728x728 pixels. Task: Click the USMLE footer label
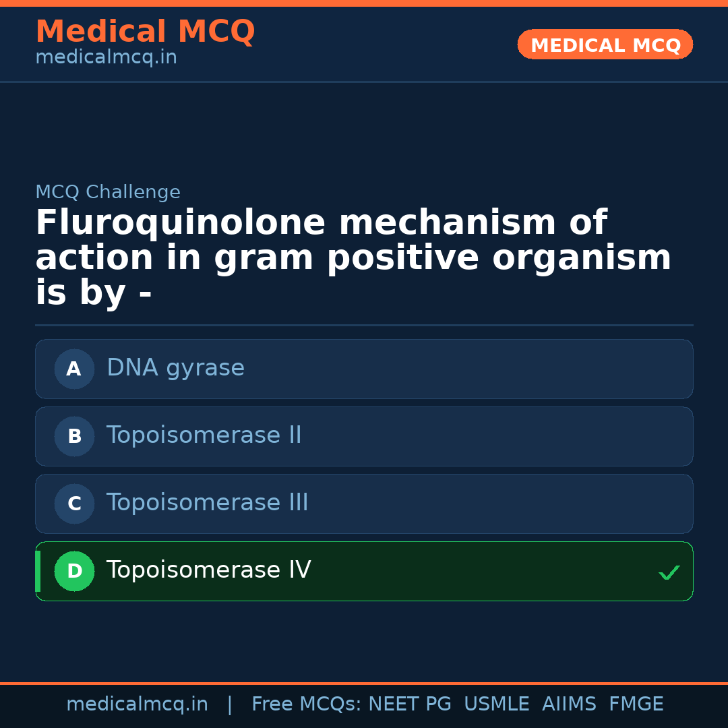tap(496, 704)
